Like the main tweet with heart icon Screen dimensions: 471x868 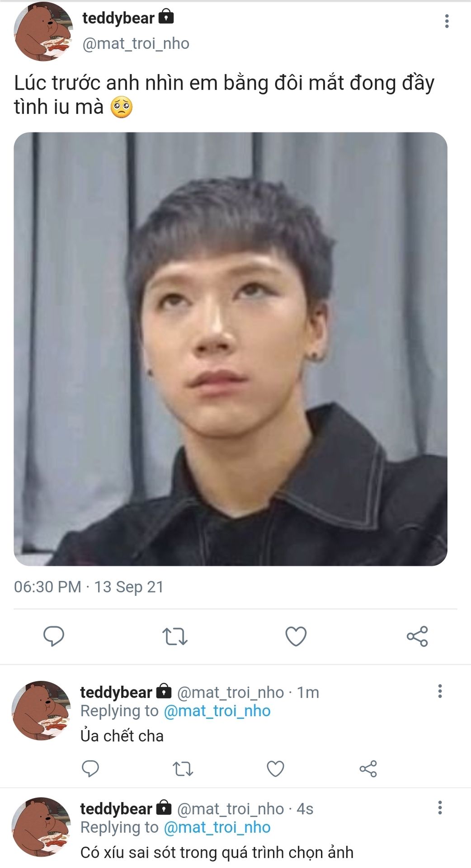(296, 636)
